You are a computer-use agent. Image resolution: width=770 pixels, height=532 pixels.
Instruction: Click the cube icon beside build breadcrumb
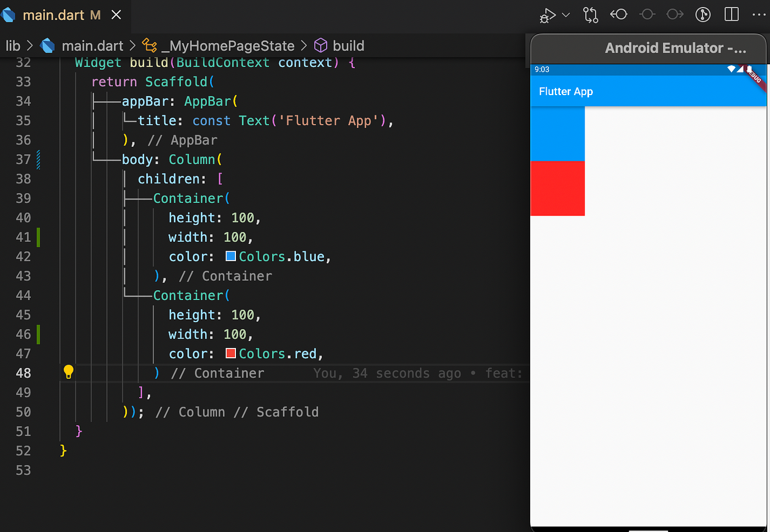[x=321, y=46]
